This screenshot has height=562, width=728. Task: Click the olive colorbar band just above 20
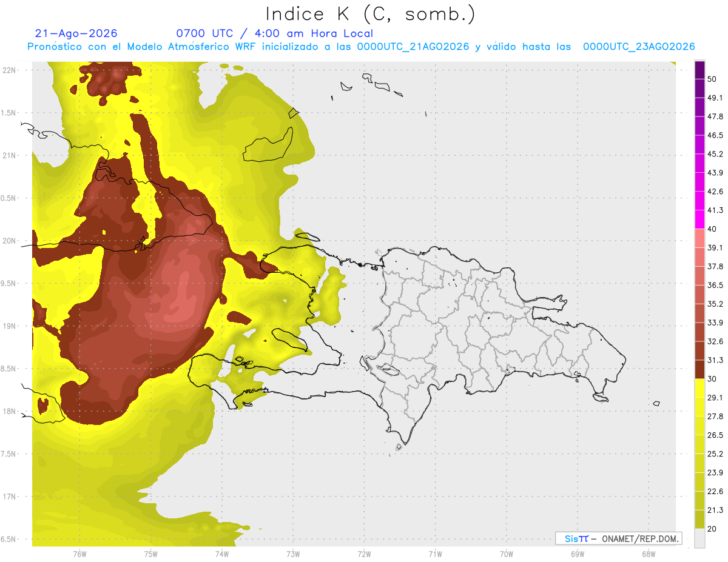[x=699, y=519]
